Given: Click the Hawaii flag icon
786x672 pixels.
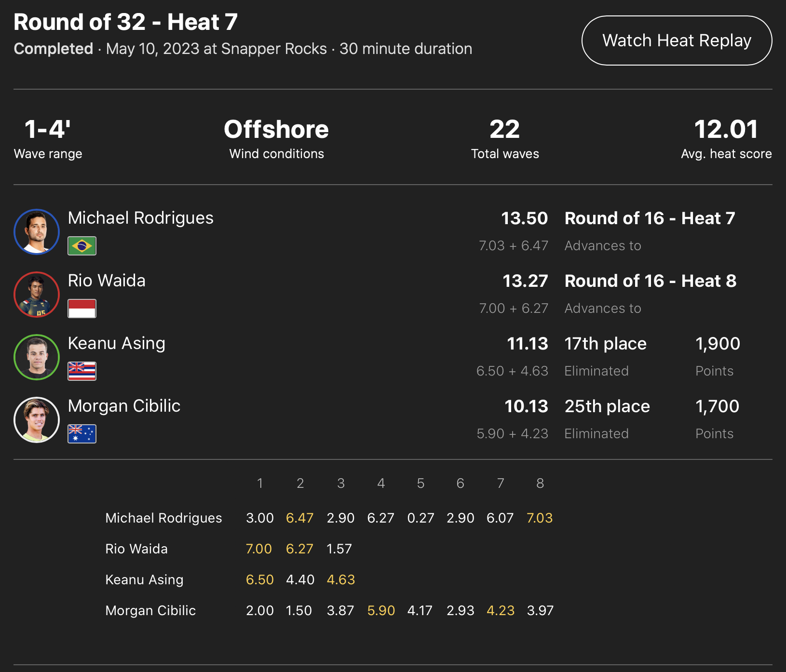Looking at the screenshot, I should tap(82, 371).
